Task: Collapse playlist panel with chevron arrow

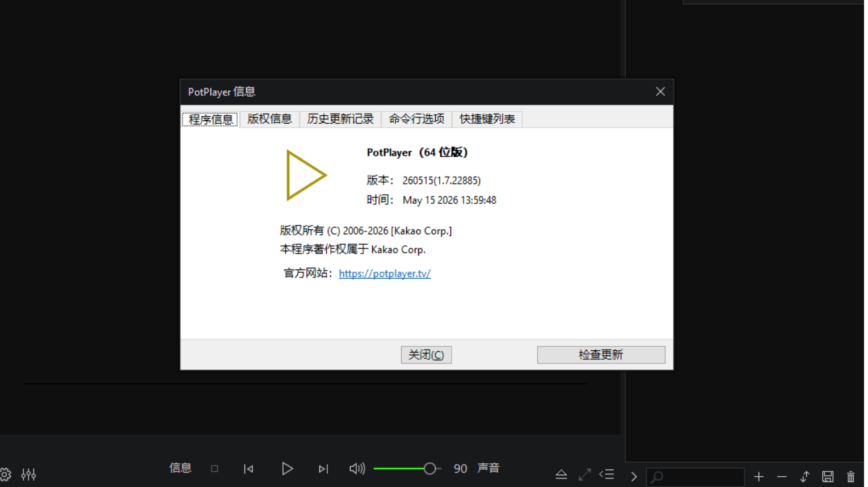Action: coord(634,477)
